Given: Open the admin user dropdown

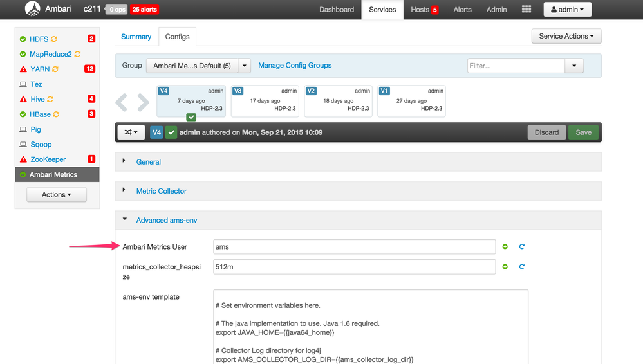Looking at the screenshot, I should tap(568, 10).
